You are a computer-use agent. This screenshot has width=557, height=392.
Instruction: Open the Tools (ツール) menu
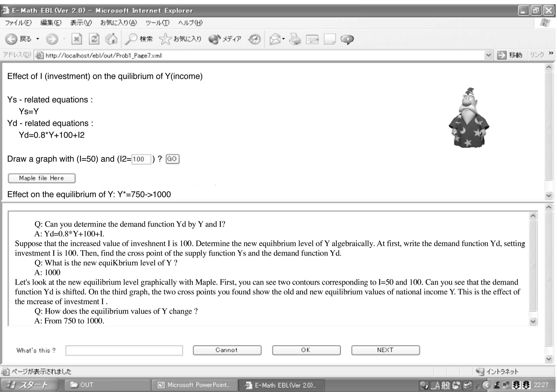click(x=157, y=23)
